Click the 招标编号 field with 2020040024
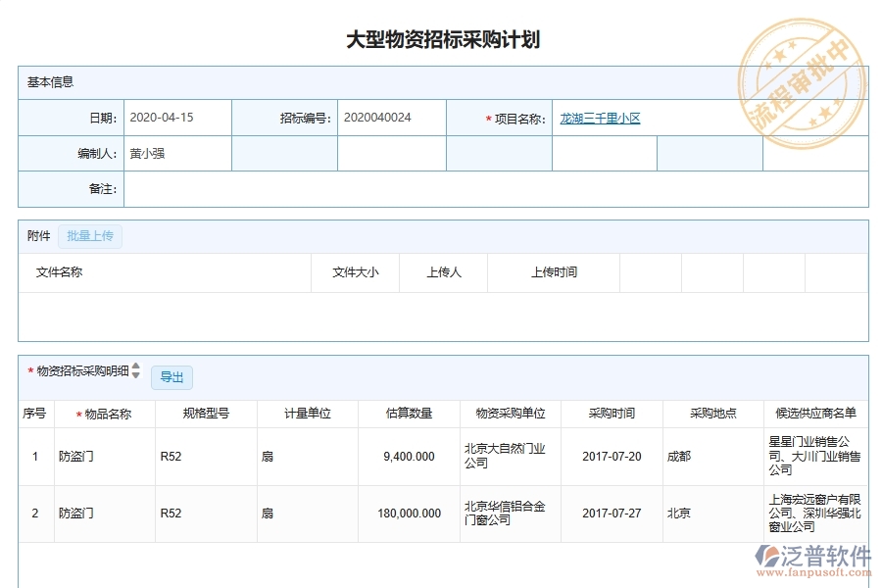The image size is (882, 588). (x=382, y=117)
